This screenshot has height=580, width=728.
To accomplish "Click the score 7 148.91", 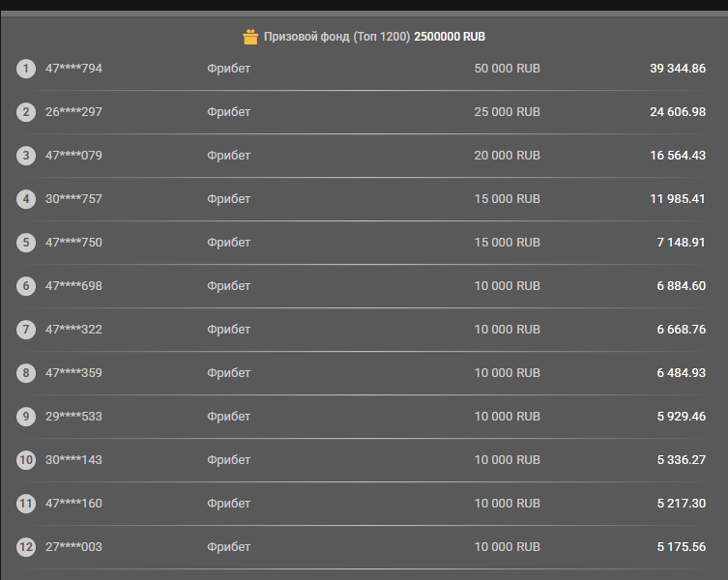I will (x=681, y=243).
